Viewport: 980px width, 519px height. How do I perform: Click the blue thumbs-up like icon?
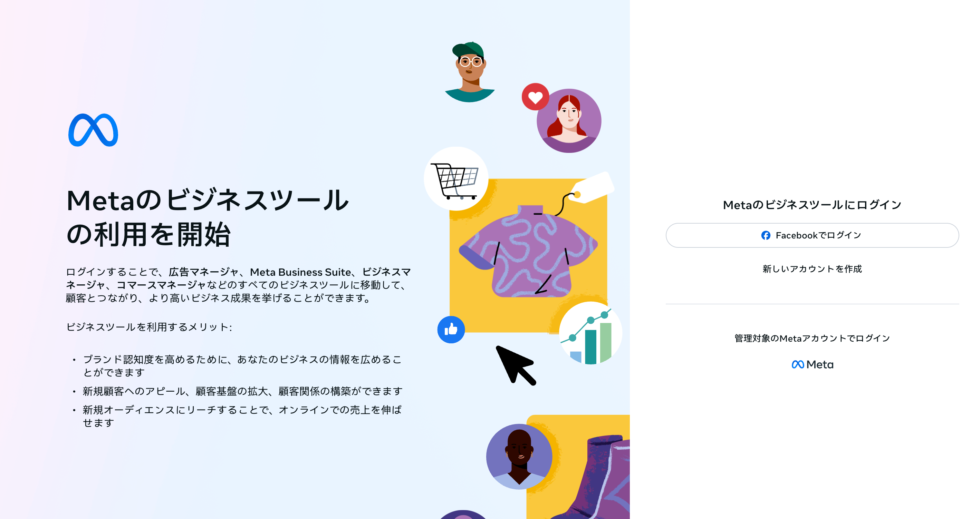coord(451,330)
